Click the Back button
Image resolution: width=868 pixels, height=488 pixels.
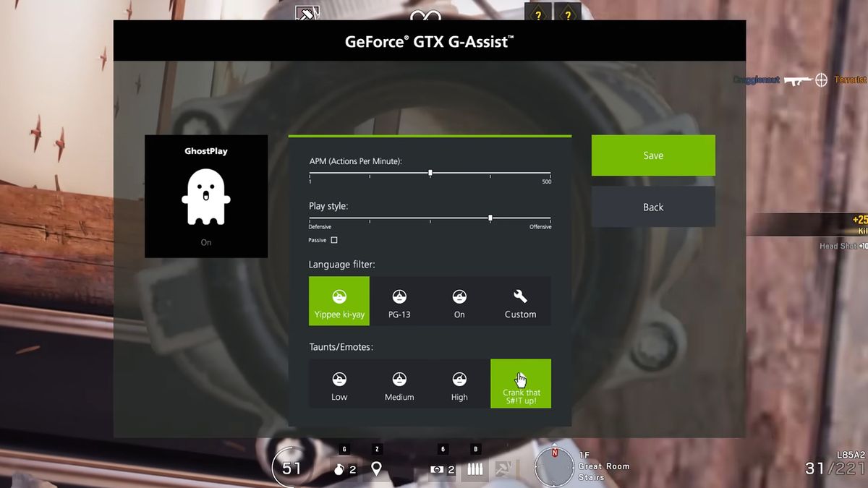tap(653, 207)
